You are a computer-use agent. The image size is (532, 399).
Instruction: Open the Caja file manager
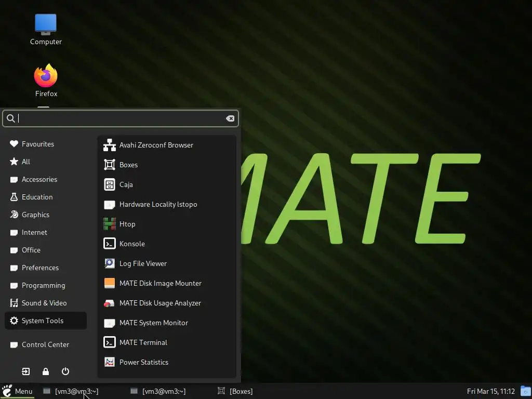click(x=167, y=184)
